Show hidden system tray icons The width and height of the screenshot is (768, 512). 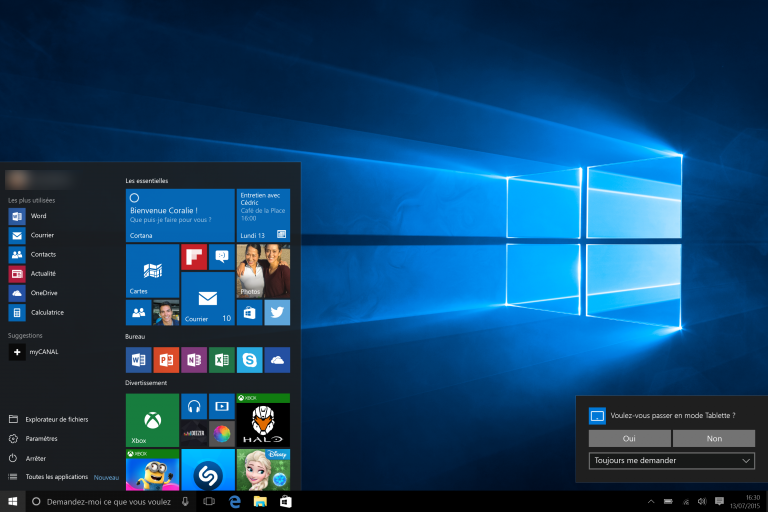point(652,500)
